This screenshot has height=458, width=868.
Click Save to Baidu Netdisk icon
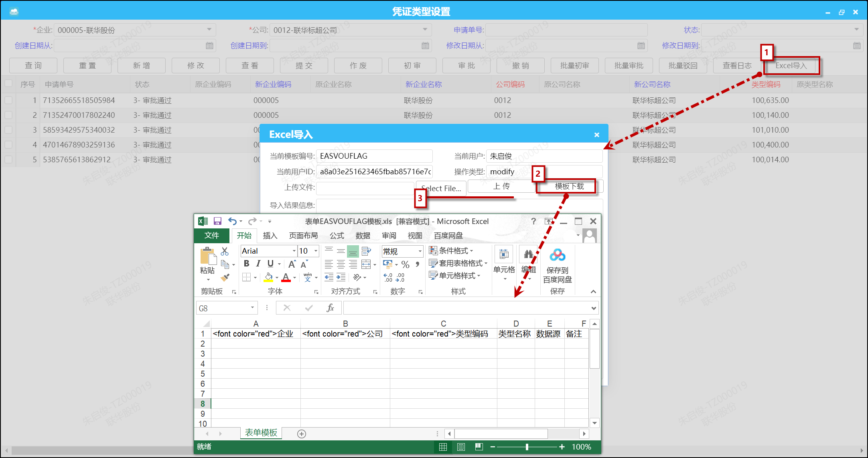coord(557,255)
